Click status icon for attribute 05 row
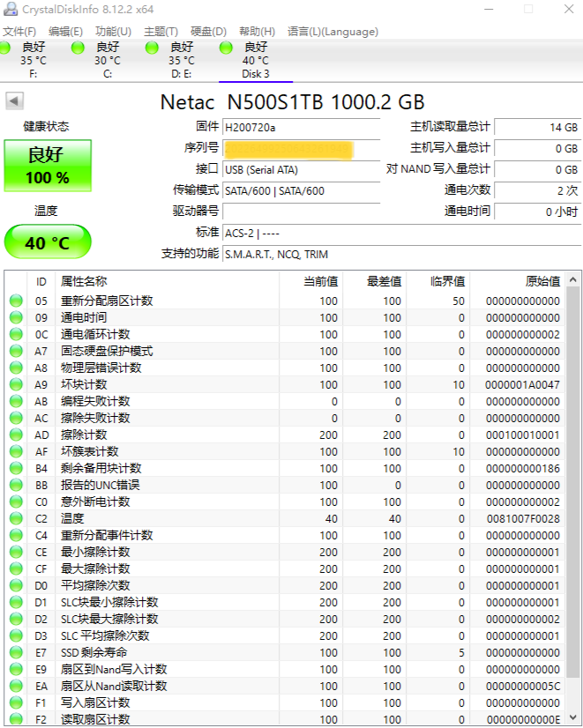The width and height of the screenshot is (583, 728). coord(16,301)
